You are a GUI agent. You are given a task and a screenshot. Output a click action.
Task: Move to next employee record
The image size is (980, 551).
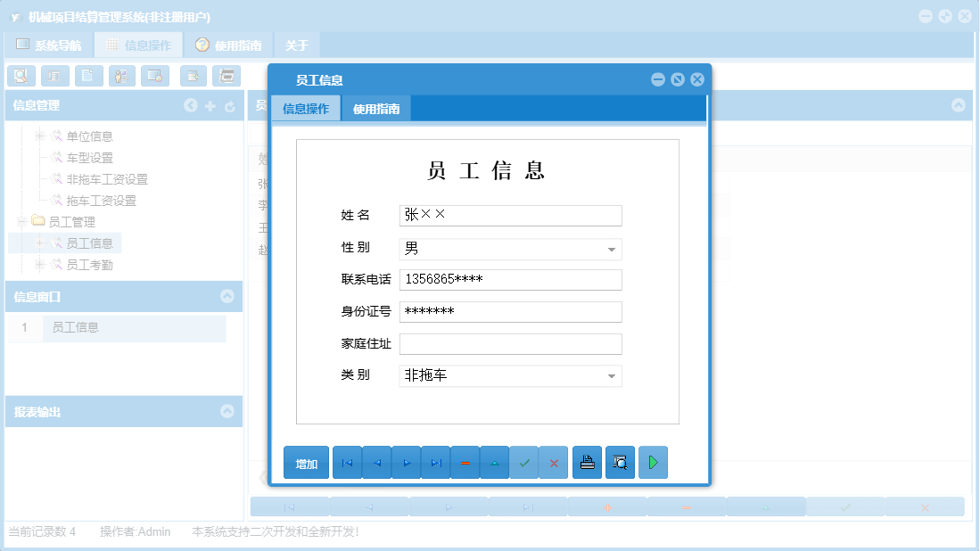pos(406,462)
